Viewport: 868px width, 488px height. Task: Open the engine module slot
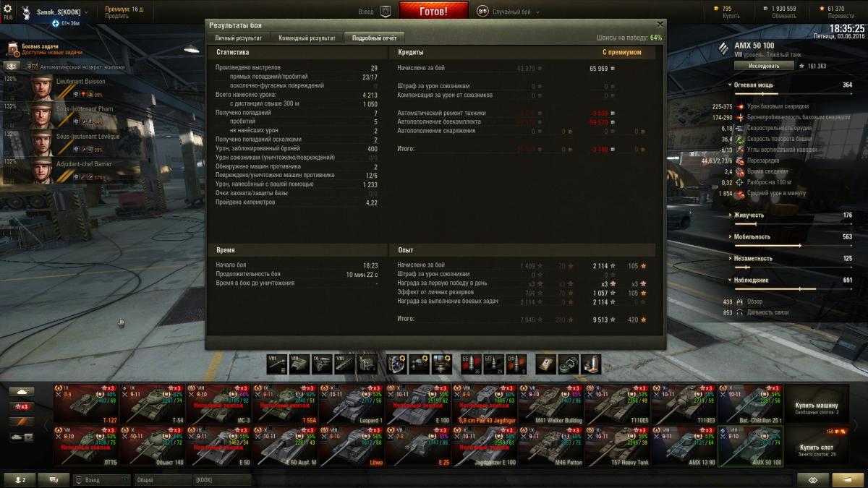pyautogui.click(x=322, y=364)
